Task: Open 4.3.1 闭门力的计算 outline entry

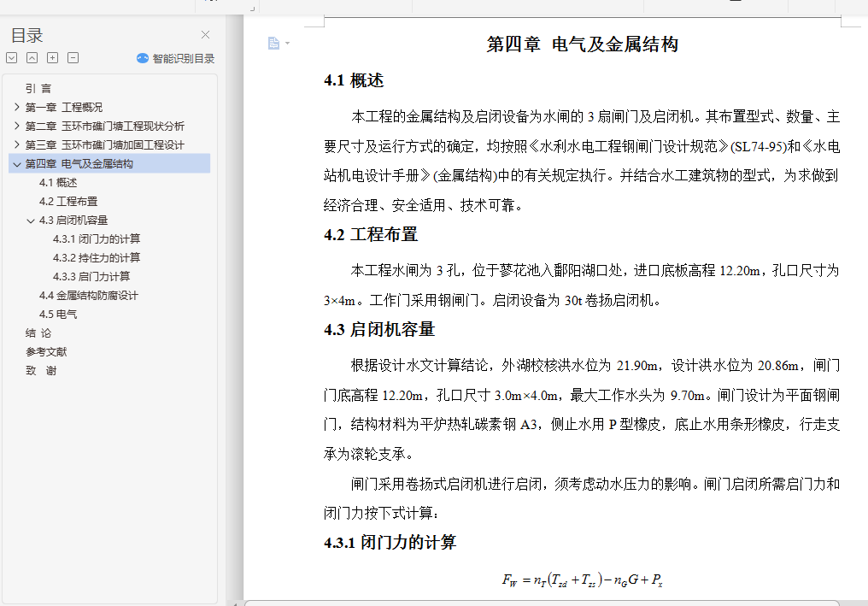Action: (x=97, y=238)
